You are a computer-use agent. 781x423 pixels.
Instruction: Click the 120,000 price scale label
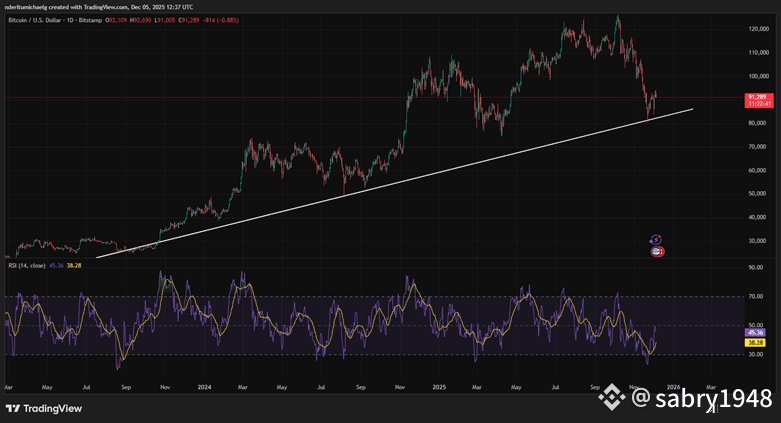coord(756,28)
